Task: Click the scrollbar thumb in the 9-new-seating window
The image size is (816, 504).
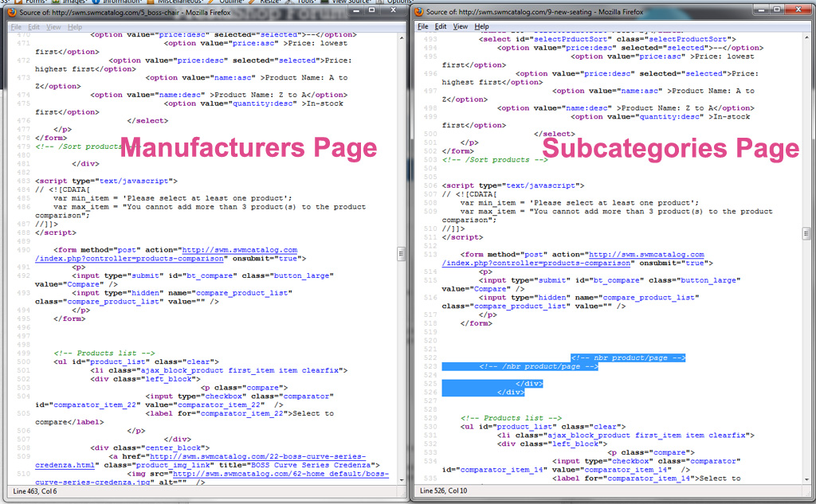Action: tap(806, 233)
